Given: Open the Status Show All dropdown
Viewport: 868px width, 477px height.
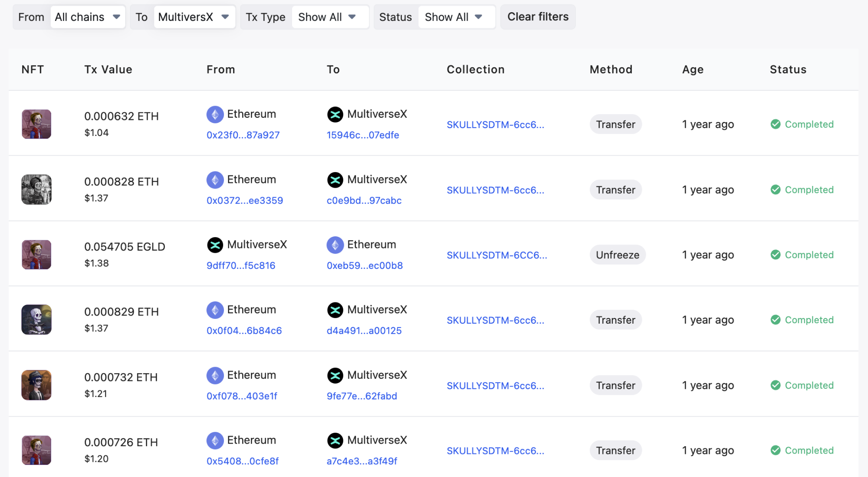Looking at the screenshot, I should click(x=457, y=17).
